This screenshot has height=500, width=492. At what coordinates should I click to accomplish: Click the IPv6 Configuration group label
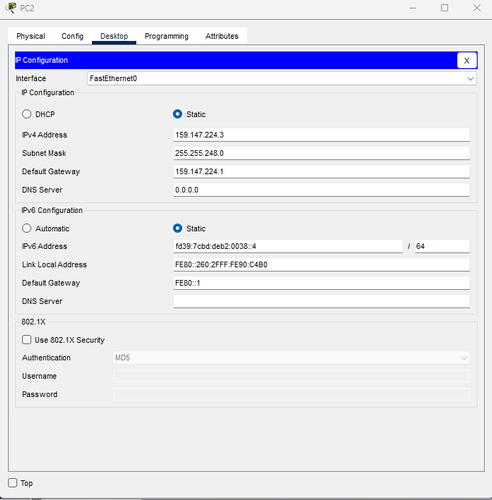coord(52,210)
